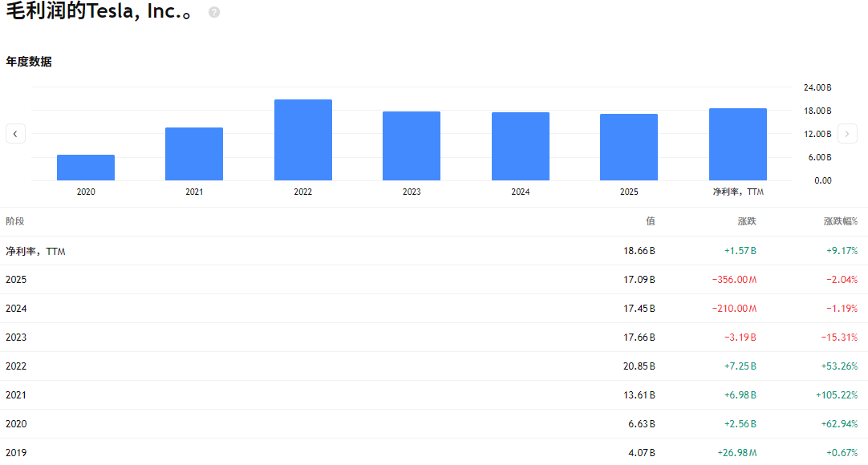Image resolution: width=868 pixels, height=465 pixels.
Task: Select the 2024 bar in chart
Action: coord(521,147)
